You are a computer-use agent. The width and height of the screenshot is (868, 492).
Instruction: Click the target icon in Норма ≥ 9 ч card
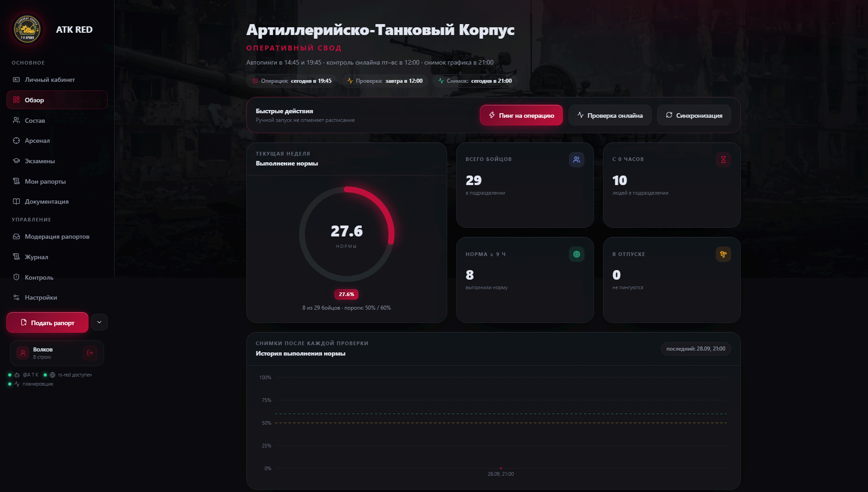click(x=577, y=254)
